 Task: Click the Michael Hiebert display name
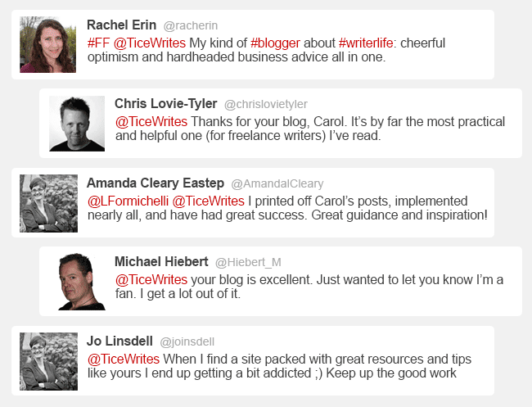(160, 262)
